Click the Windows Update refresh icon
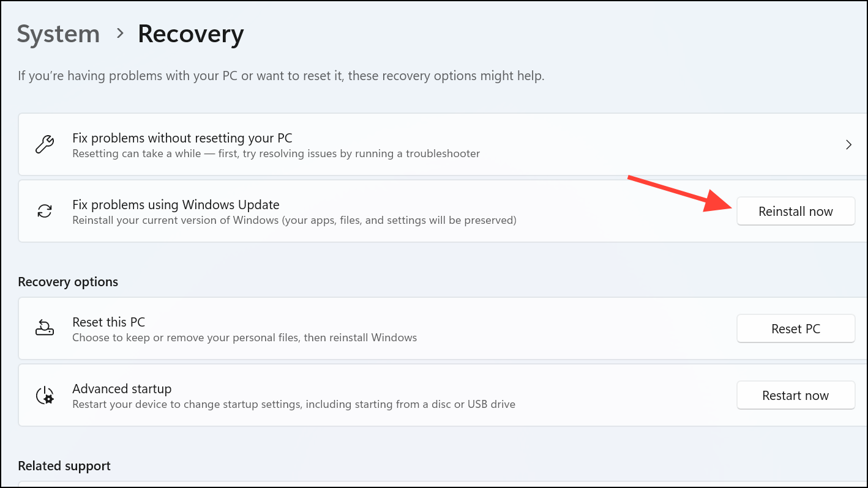The width and height of the screenshot is (868, 488). (x=43, y=211)
